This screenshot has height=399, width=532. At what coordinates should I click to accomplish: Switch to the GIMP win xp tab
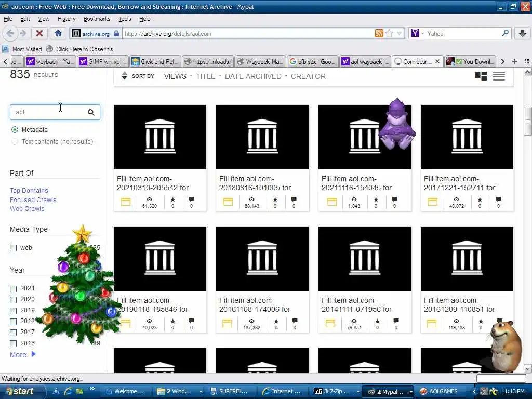102,61
